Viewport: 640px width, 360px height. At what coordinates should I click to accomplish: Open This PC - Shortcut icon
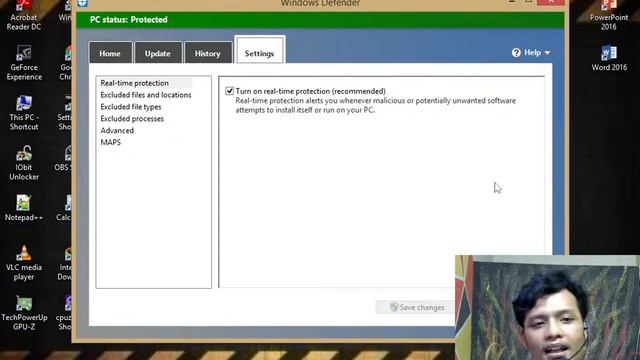click(x=24, y=113)
